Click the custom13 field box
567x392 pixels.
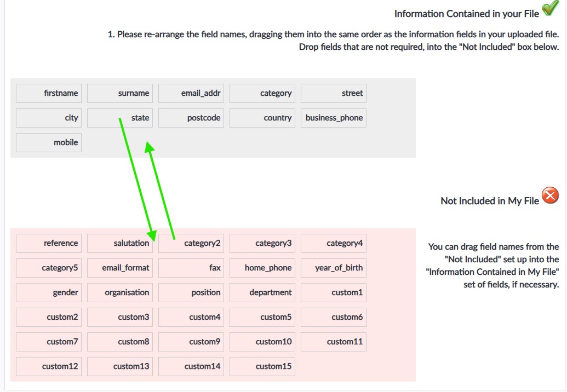click(120, 366)
